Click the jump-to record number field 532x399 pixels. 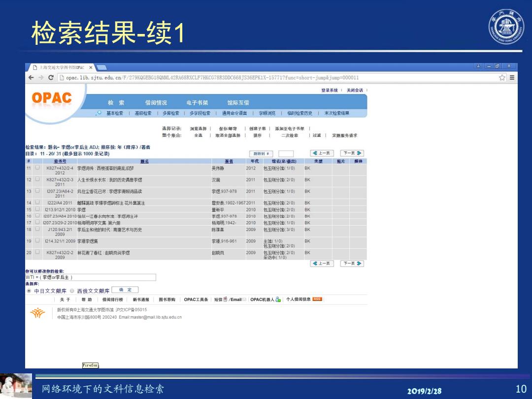point(286,154)
